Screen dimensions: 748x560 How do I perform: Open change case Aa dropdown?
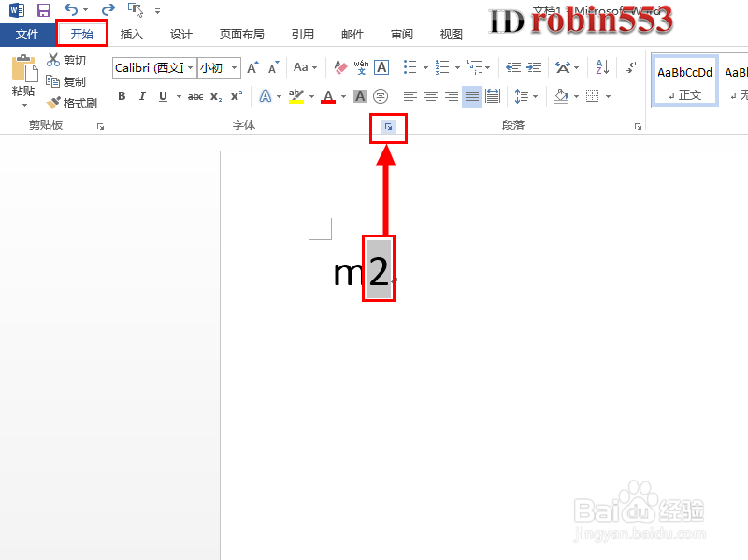click(x=306, y=67)
